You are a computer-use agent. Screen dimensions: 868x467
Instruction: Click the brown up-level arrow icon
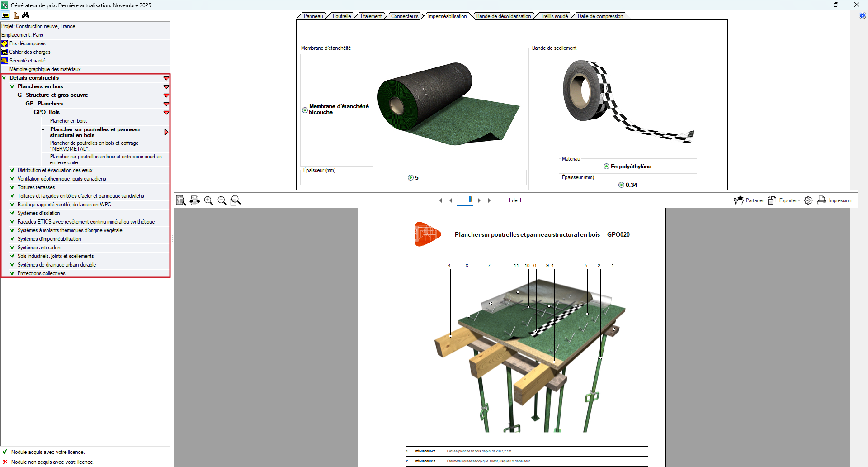(x=16, y=15)
